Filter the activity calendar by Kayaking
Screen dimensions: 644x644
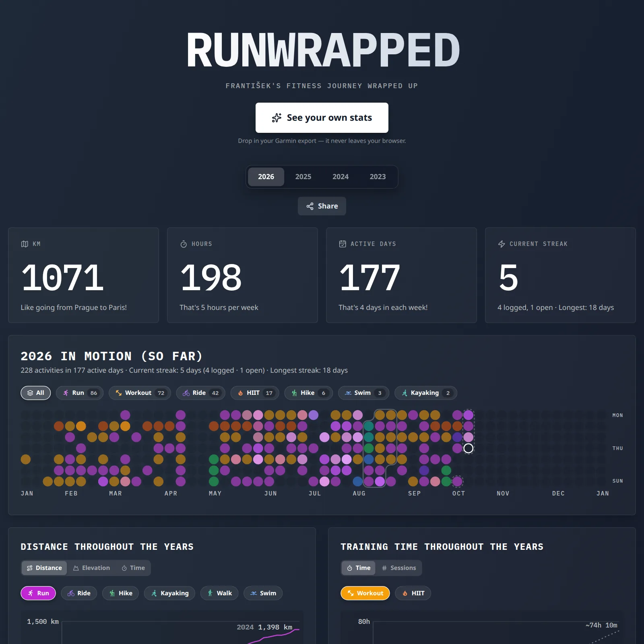(426, 393)
